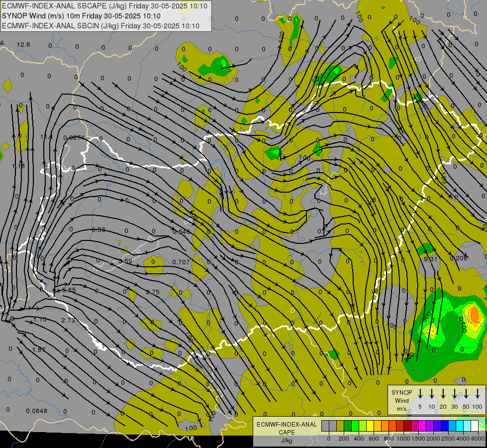Click the 1.87 map value

tap(39, 350)
